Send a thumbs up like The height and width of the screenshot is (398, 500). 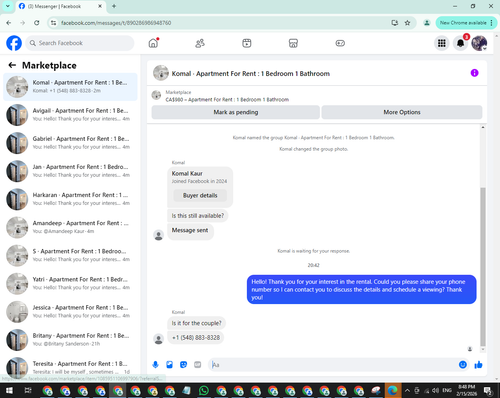pos(478,365)
